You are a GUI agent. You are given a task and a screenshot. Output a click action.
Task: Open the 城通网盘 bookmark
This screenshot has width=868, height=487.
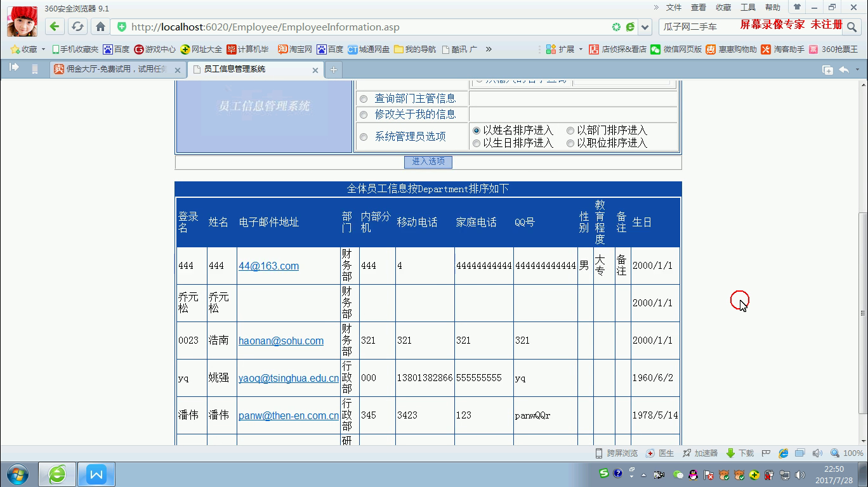pyautogui.click(x=369, y=49)
